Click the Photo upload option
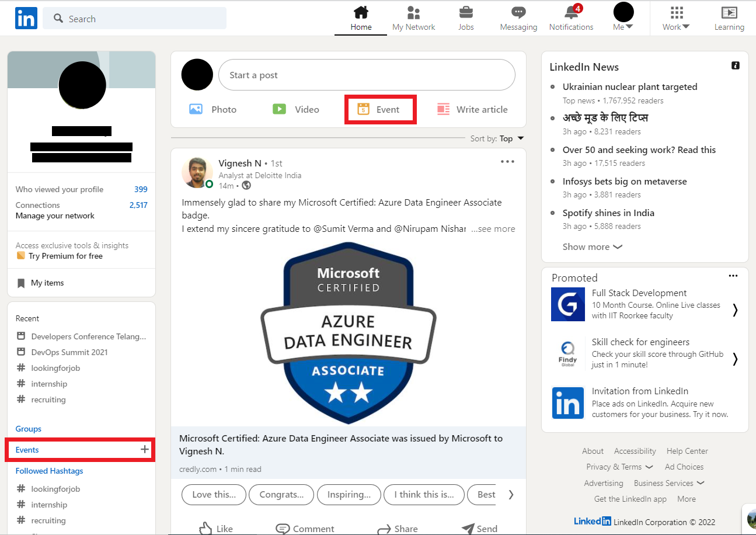The image size is (756, 535). [x=213, y=109]
